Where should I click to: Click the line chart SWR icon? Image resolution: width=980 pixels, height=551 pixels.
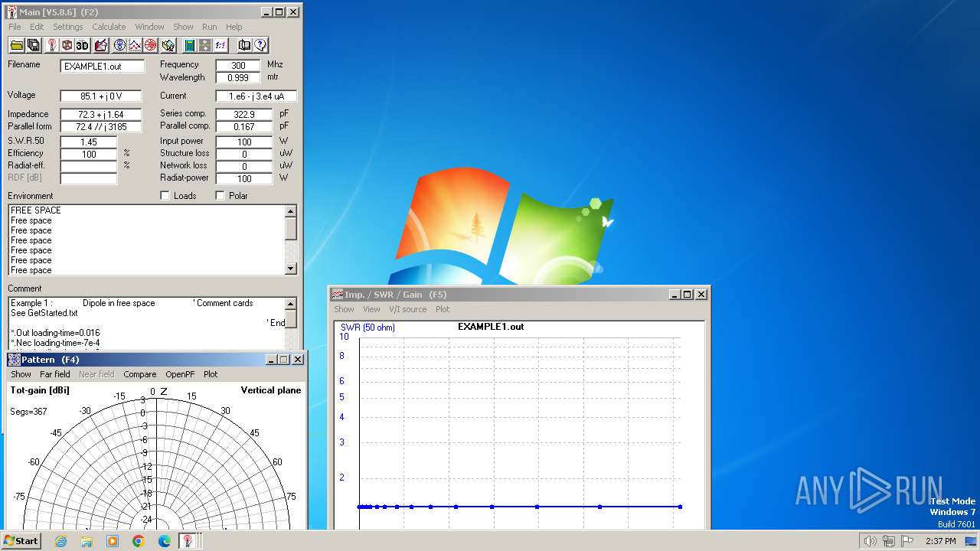(135, 45)
